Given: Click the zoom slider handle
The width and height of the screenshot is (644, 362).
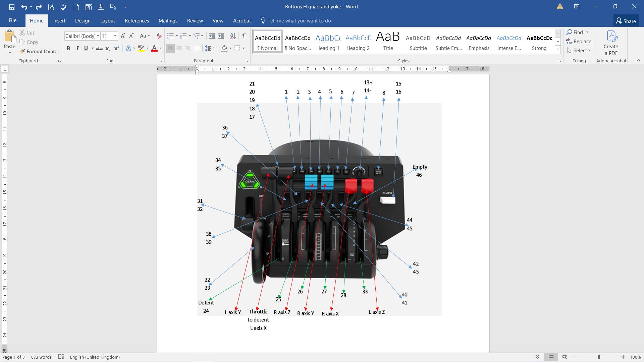Looking at the screenshot, I should pos(599,357).
